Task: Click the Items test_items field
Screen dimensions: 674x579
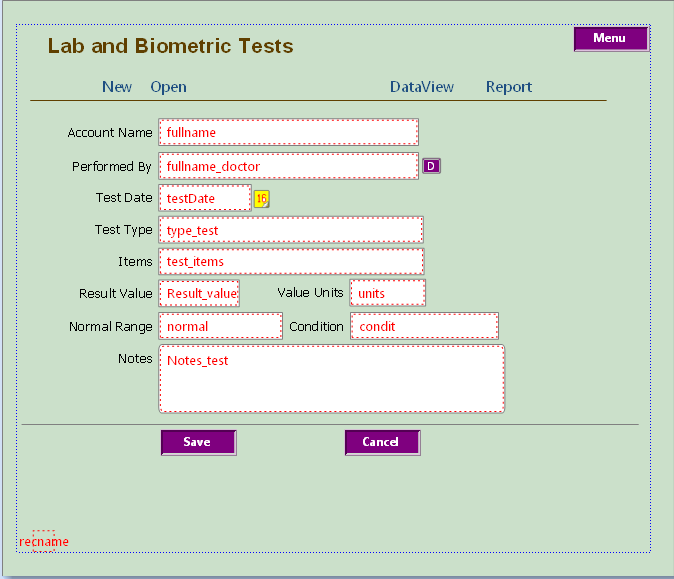Action: pos(291,261)
